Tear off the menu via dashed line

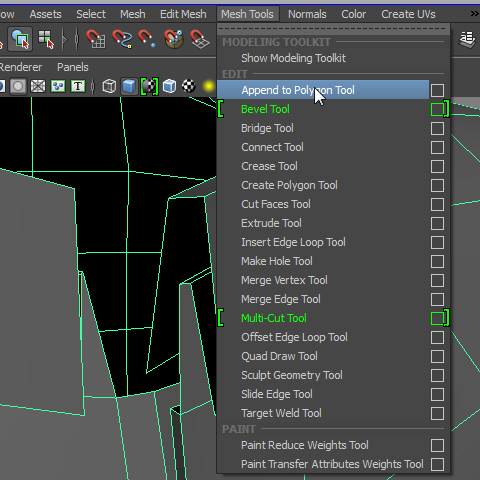pos(332,29)
